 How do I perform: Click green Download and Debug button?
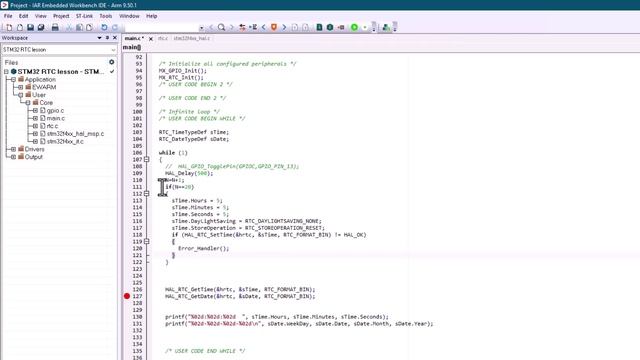pyautogui.click(x=354, y=27)
